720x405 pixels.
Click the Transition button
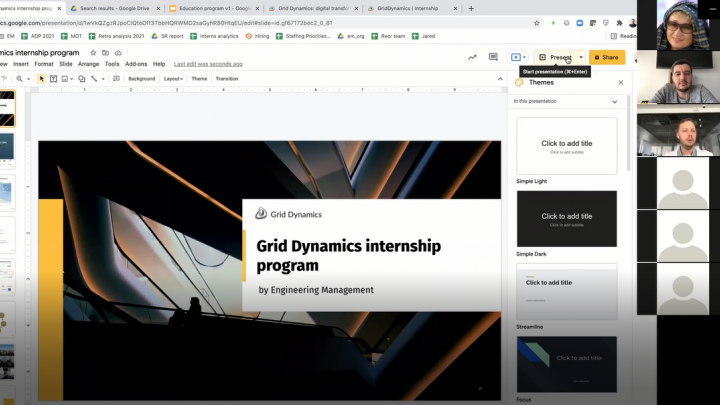pyautogui.click(x=227, y=79)
